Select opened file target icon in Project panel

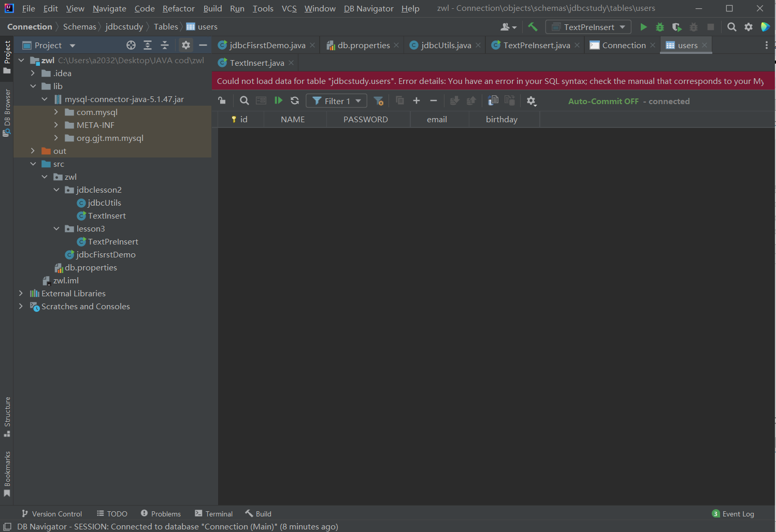click(x=131, y=45)
